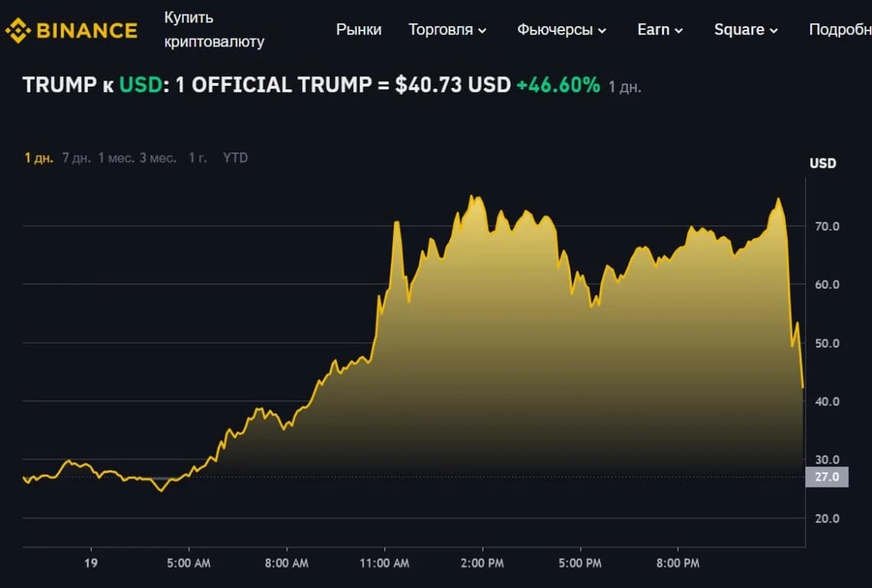
Task: Click the USD axis label above the chart
Action: point(823,163)
